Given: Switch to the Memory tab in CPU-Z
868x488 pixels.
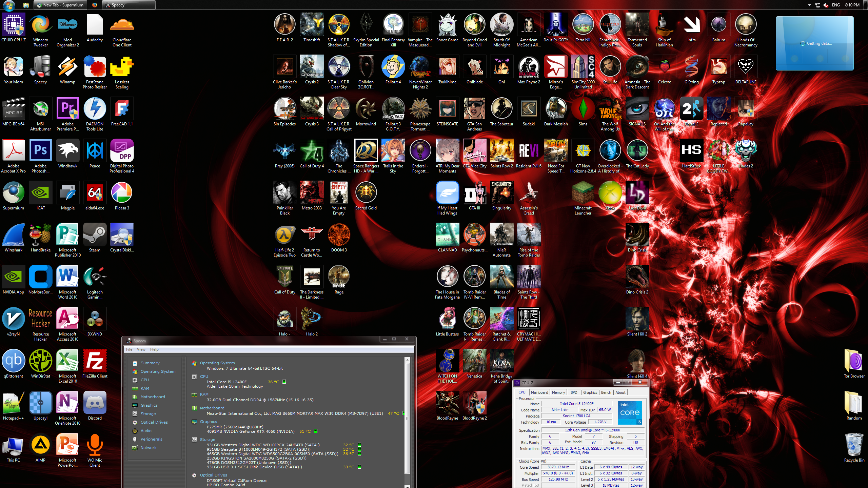Looking at the screenshot, I should [558, 392].
